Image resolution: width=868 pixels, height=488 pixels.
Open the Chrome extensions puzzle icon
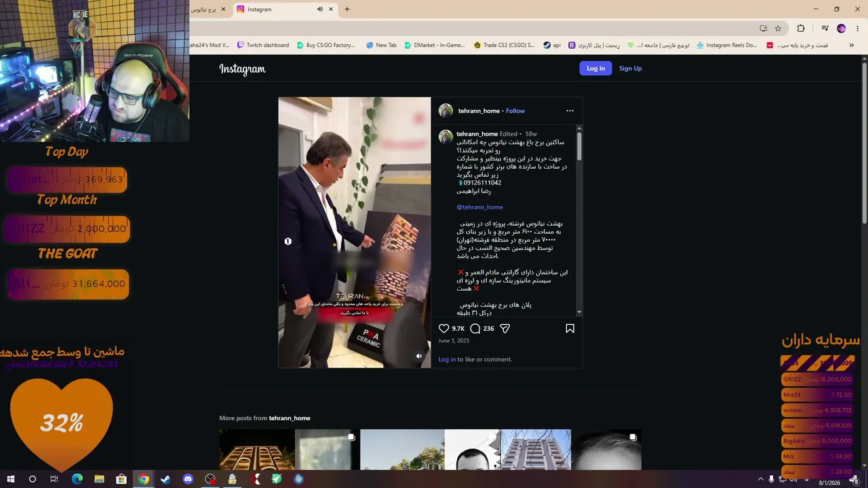pos(801,28)
